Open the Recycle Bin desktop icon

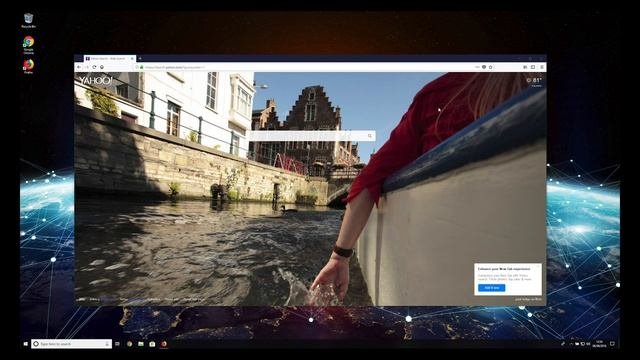click(x=28, y=20)
